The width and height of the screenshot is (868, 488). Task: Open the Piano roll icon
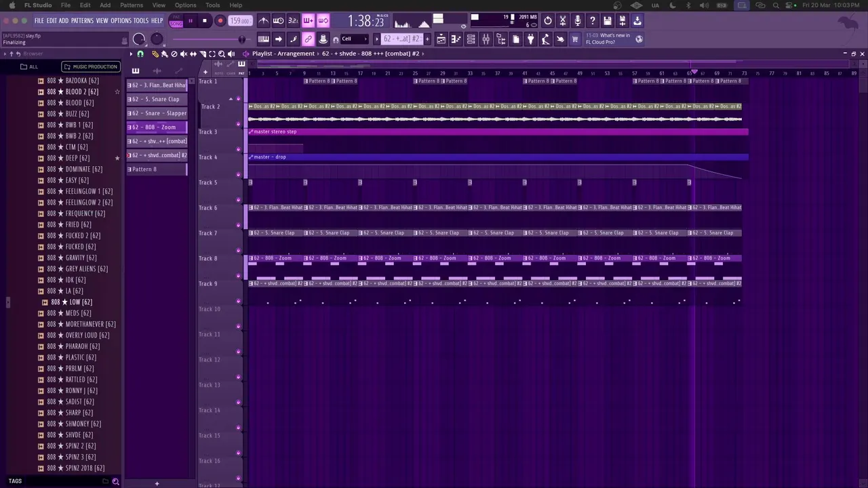pyautogui.click(x=456, y=39)
